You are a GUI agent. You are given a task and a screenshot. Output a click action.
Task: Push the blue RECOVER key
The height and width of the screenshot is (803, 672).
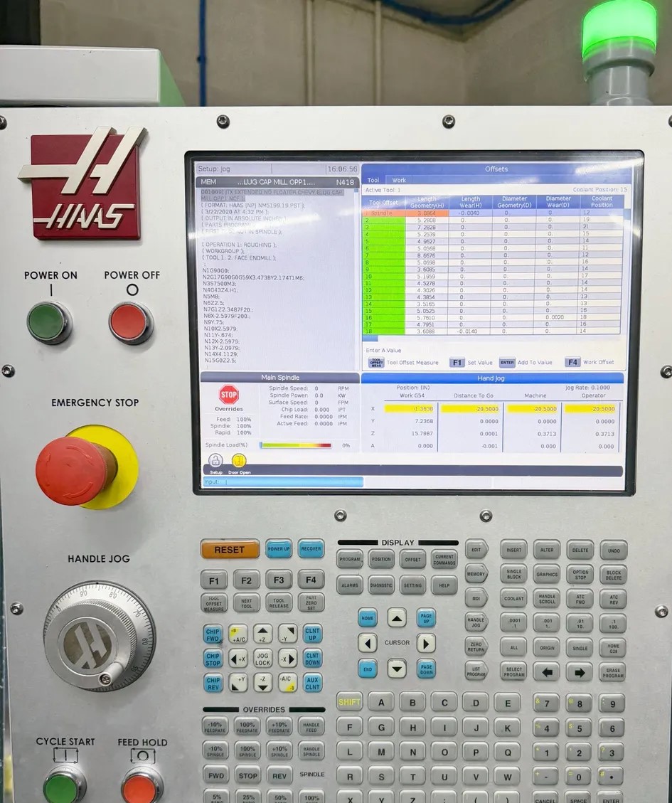pos(311,549)
